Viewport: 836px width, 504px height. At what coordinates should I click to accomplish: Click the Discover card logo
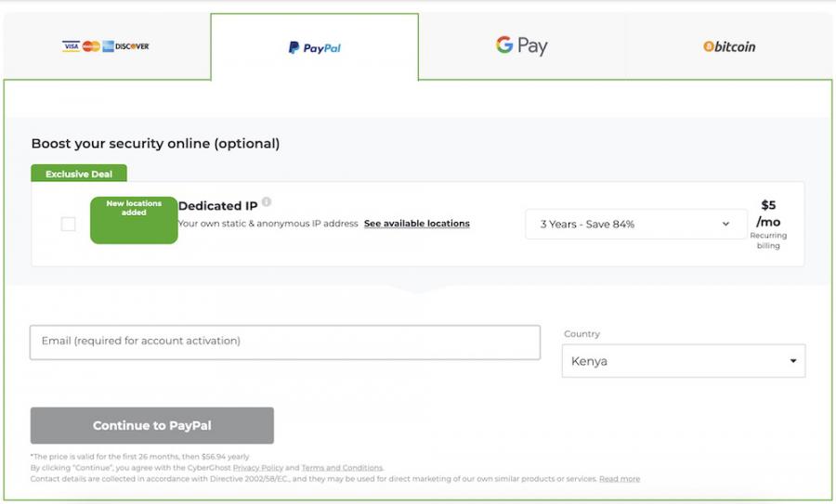tap(132, 46)
